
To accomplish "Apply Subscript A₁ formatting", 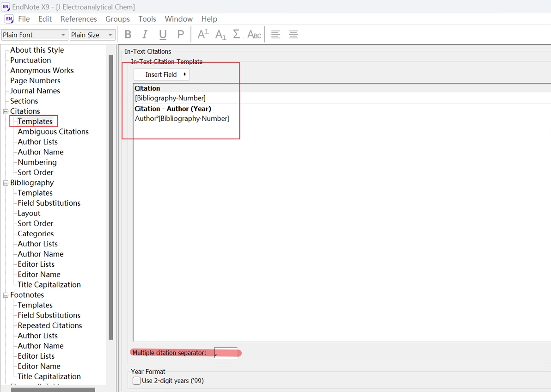I will click(220, 35).
